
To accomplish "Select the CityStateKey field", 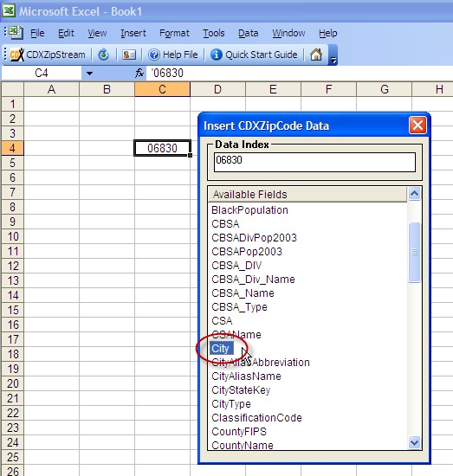I will 241,390.
